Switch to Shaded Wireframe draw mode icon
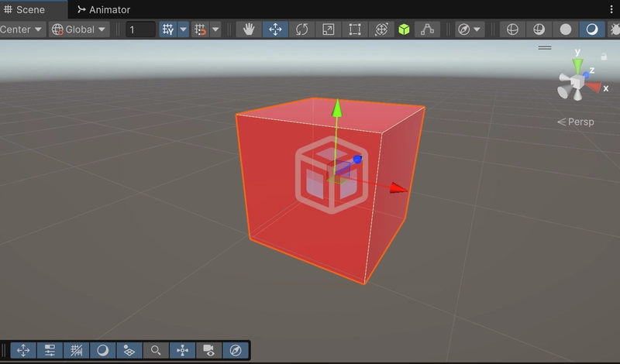The image size is (620, 364). pos(539,29)
